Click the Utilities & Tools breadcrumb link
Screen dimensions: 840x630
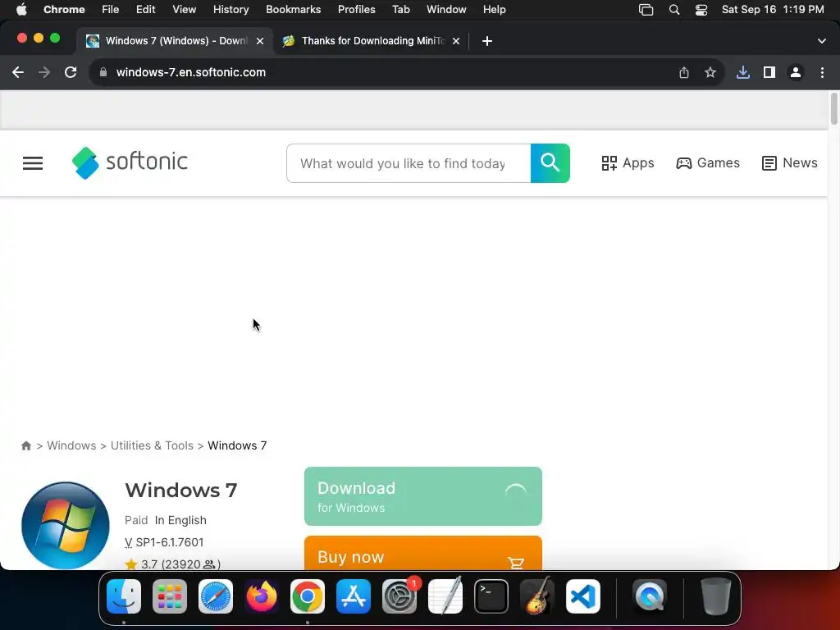(x=152, y=445)
